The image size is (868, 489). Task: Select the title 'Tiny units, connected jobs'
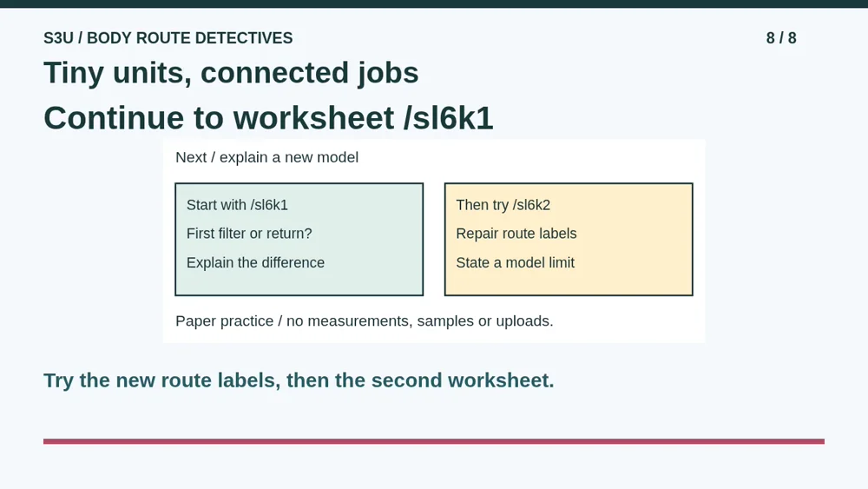(x=231, y=73)
